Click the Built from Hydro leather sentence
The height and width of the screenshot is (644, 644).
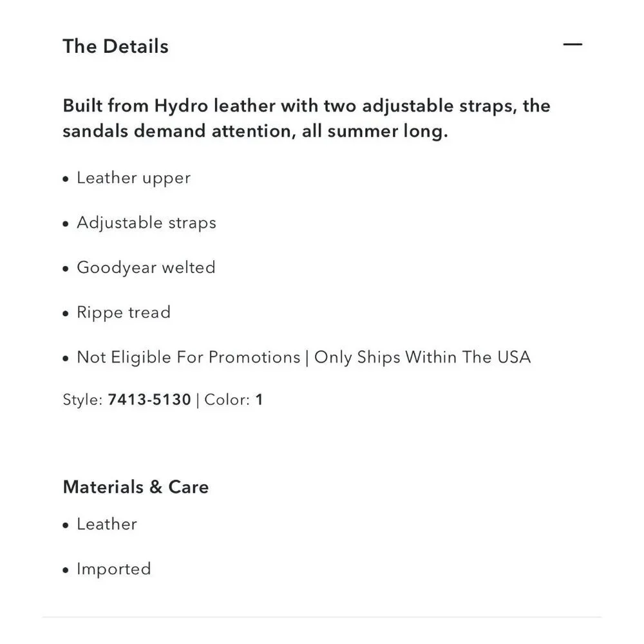point(307,106)
